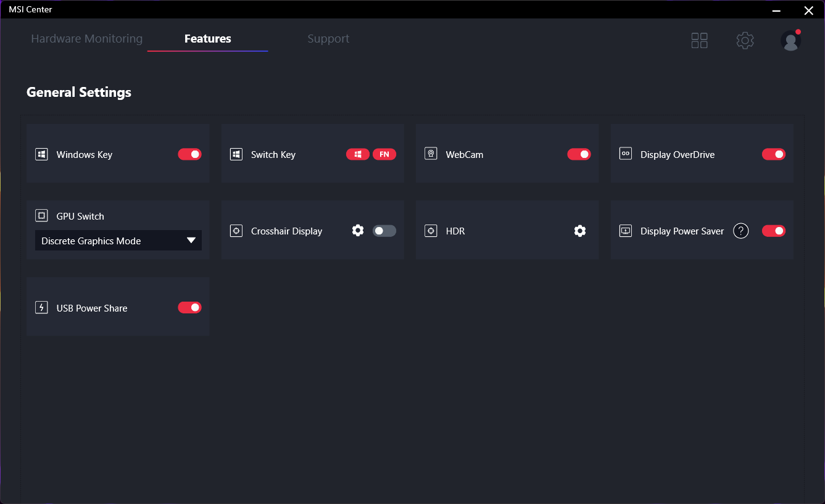Go to the Support tab
Screen dimensions: 825x504
coord(328,38)
